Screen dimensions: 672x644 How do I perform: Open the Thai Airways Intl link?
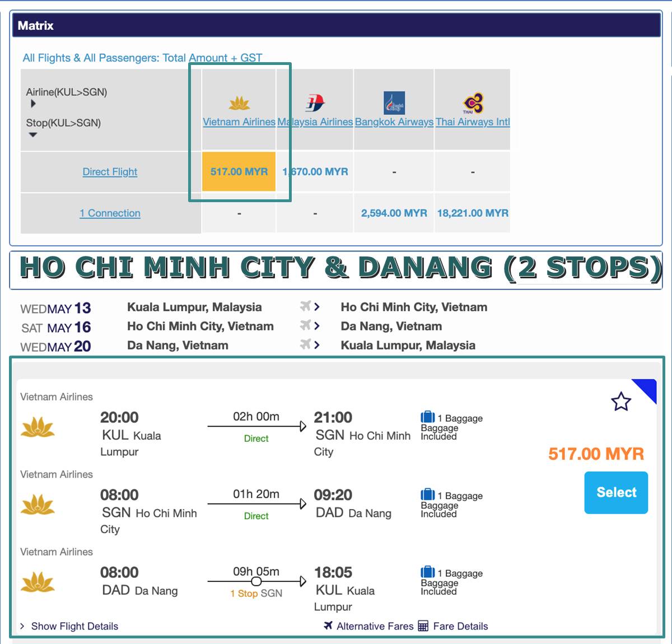(473, 122)
